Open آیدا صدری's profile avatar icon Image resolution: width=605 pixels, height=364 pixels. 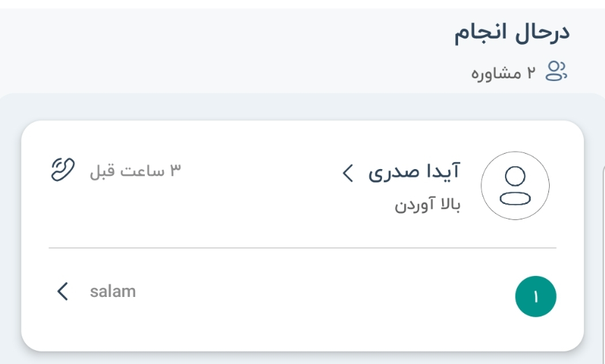(515, 185)
